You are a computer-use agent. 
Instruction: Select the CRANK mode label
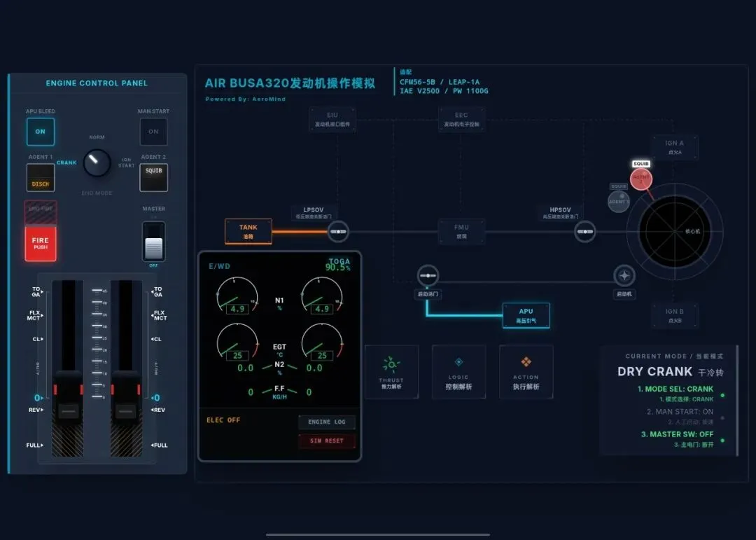(66, 162)
